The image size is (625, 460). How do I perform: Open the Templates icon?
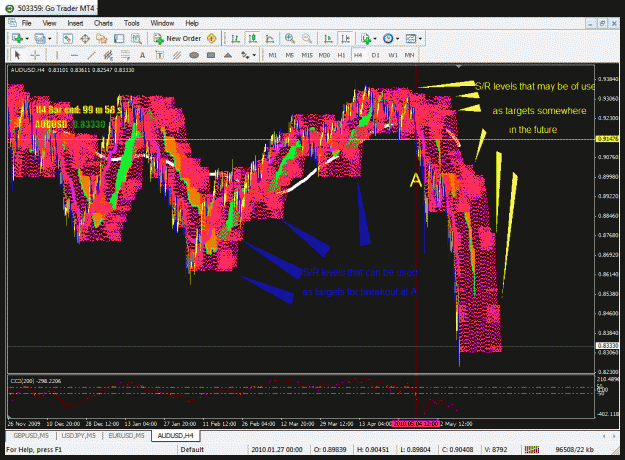click(x=411, y=39)
